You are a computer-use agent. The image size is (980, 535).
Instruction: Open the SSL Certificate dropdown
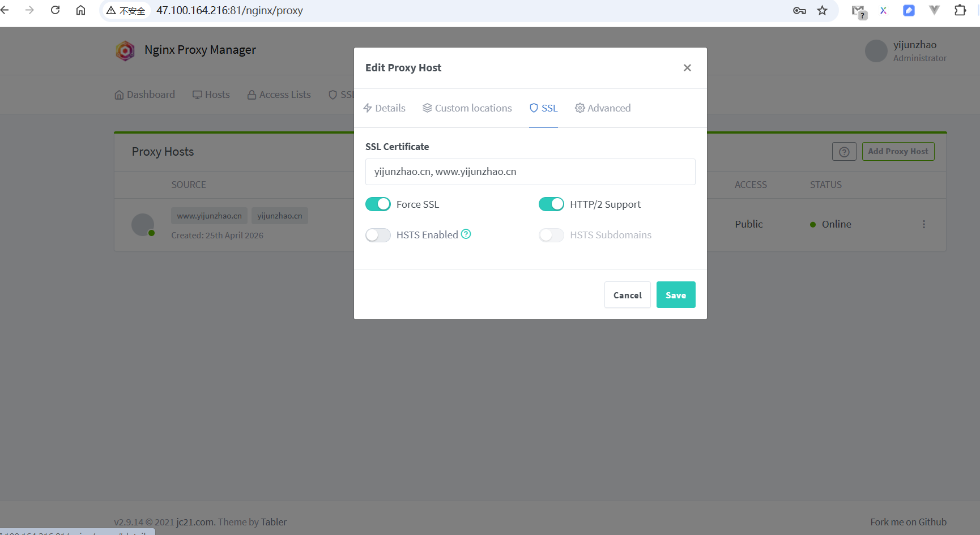(530, 172)
